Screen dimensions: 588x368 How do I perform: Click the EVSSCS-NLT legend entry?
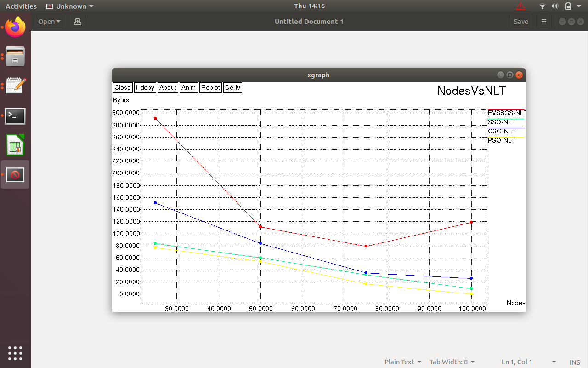tap(506, 113)
